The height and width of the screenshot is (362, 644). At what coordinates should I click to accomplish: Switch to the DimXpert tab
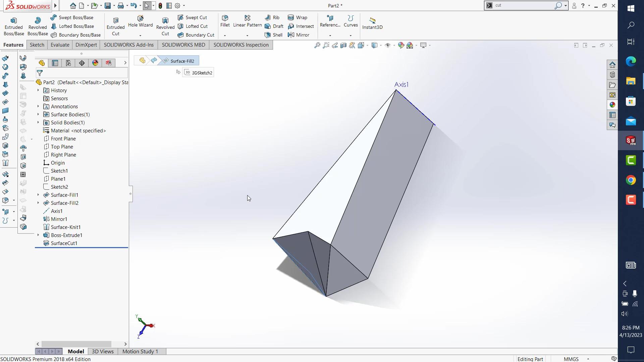tap(86, 45)
